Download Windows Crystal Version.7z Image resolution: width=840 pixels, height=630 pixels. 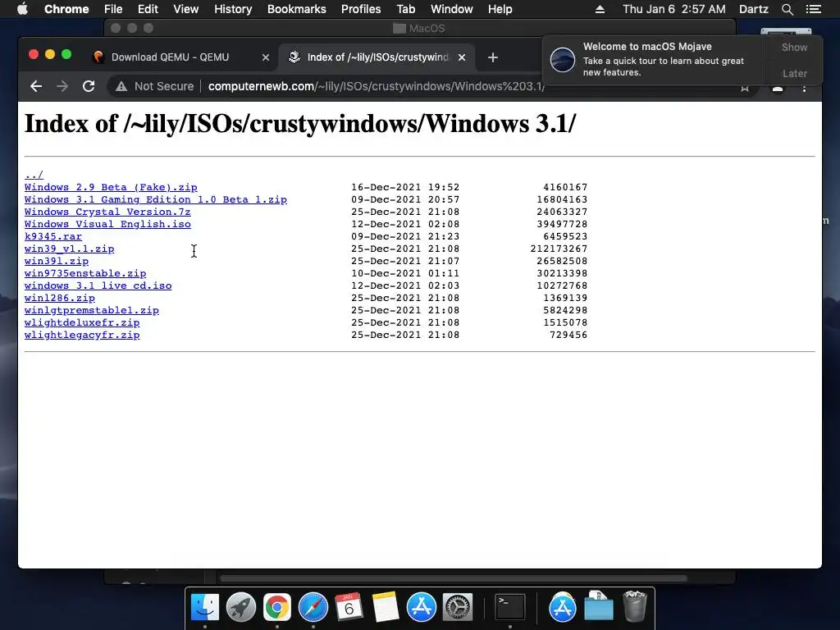[x=107, y=212]
